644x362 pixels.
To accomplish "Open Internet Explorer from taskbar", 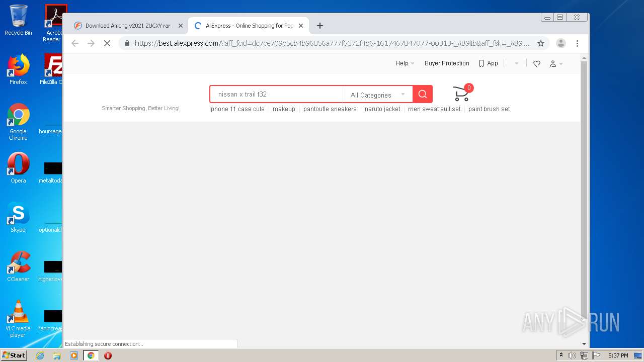I will click(x=40, y=355).
